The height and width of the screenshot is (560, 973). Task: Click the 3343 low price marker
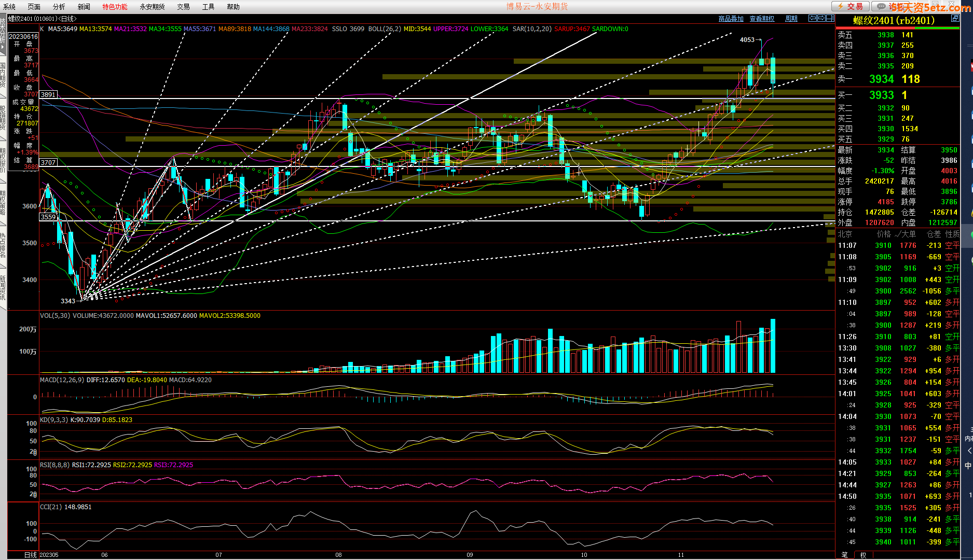68,301
